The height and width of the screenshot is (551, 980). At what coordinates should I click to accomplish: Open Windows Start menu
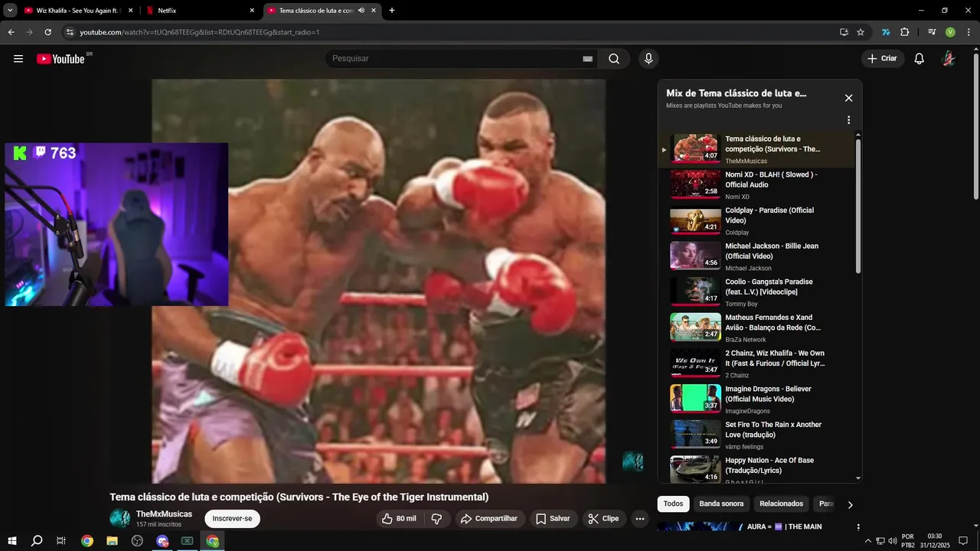click(x=11, y=540)
